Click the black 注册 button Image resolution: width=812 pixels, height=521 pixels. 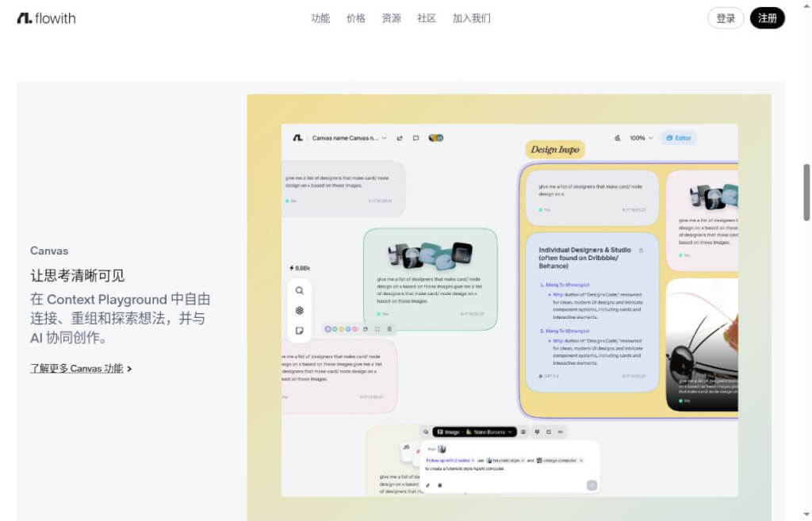pyautogui.click(x=768, y=18)
